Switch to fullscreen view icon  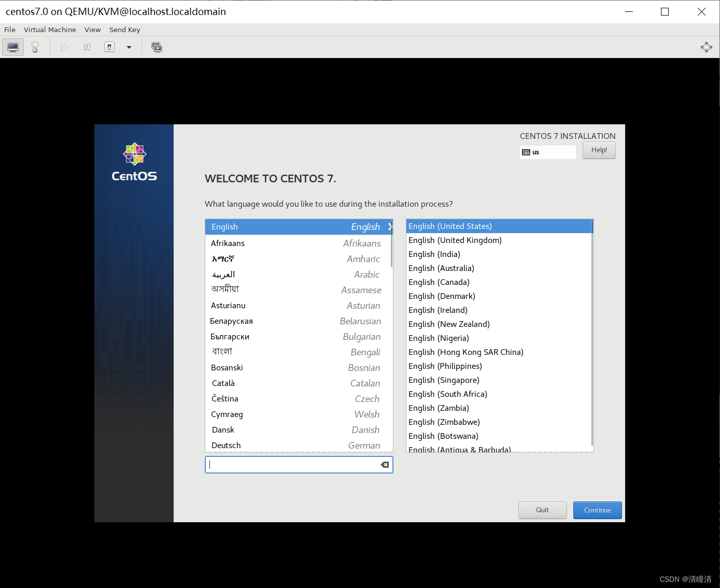click(707, 47)
